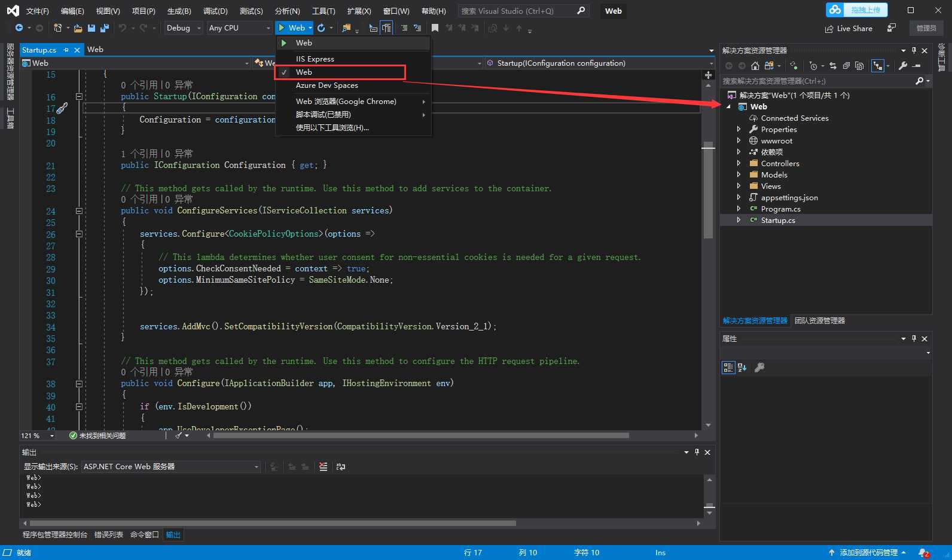This screenshot has width=952, height=560.
Task: Click the notifications bell in status bar
Action: 924,553
